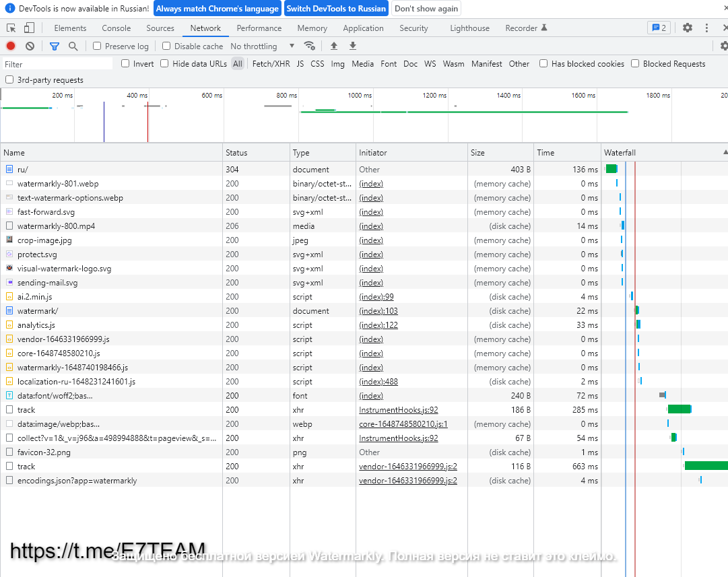
Task: Open the Application tab
Action: (363, 28)
